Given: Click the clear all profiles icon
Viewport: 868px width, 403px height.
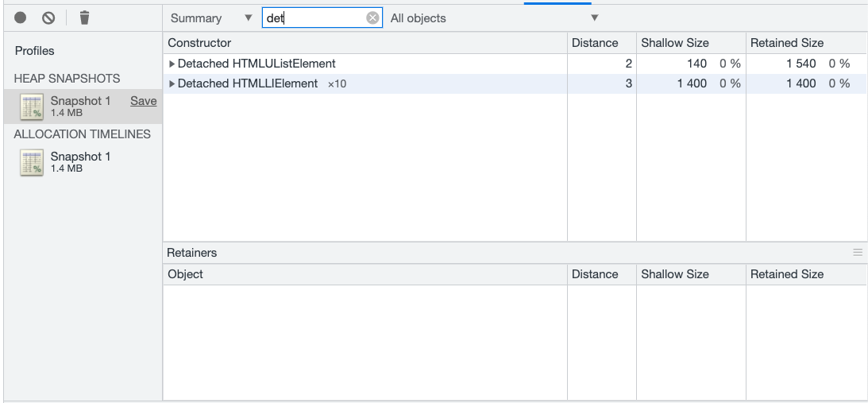Looking at the screenshot, I should point(48,17).
